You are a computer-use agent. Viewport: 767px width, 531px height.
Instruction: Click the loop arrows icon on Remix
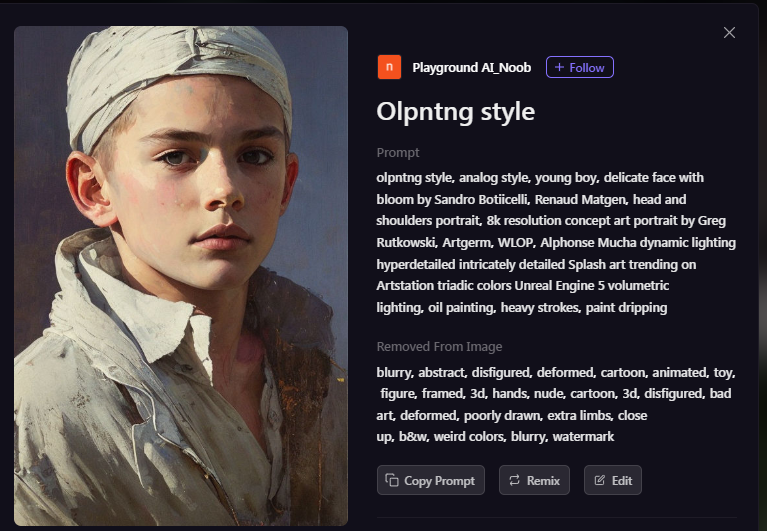click(514, 480)
